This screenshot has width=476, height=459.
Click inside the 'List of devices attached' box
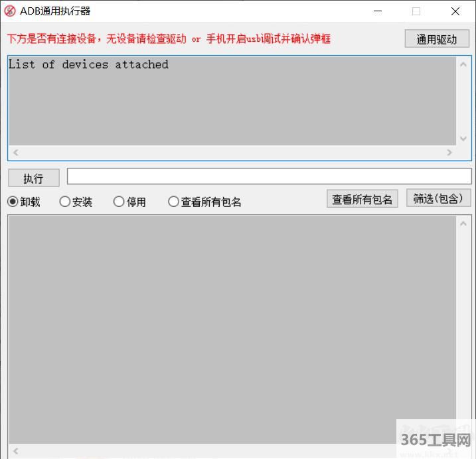coord(232,106)
